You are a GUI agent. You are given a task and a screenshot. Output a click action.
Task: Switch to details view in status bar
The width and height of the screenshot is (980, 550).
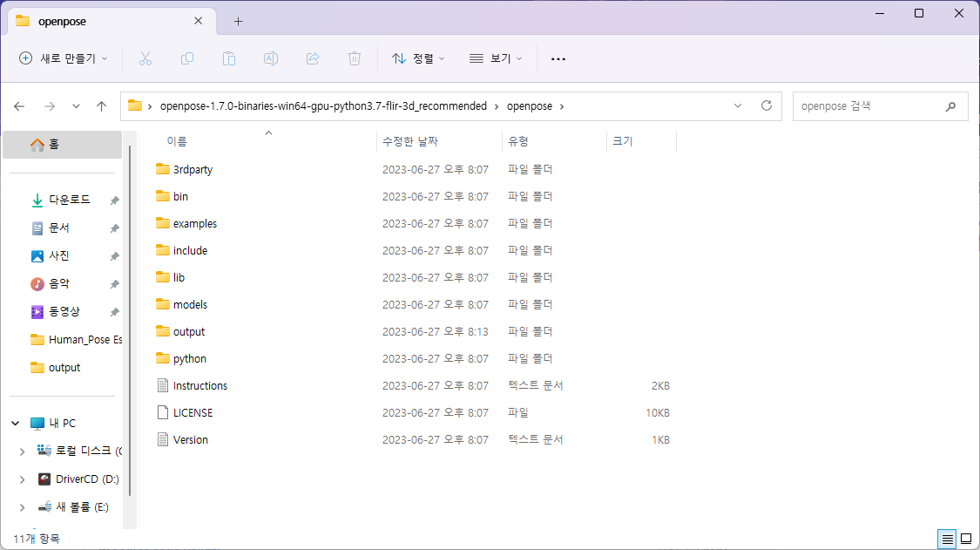948,539
